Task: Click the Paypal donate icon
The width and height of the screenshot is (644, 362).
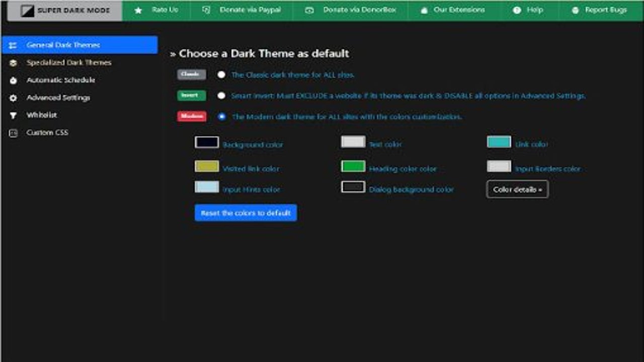Action: coord(206,10)
